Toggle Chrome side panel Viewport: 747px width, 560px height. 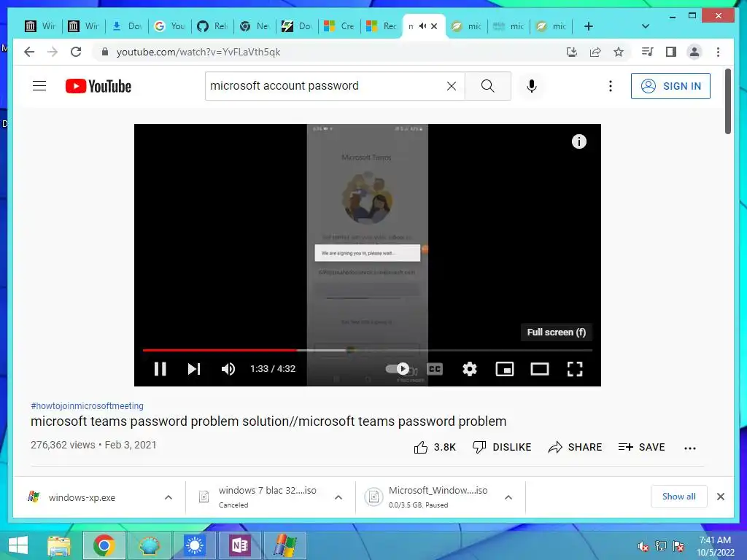[x=671, y=52]
